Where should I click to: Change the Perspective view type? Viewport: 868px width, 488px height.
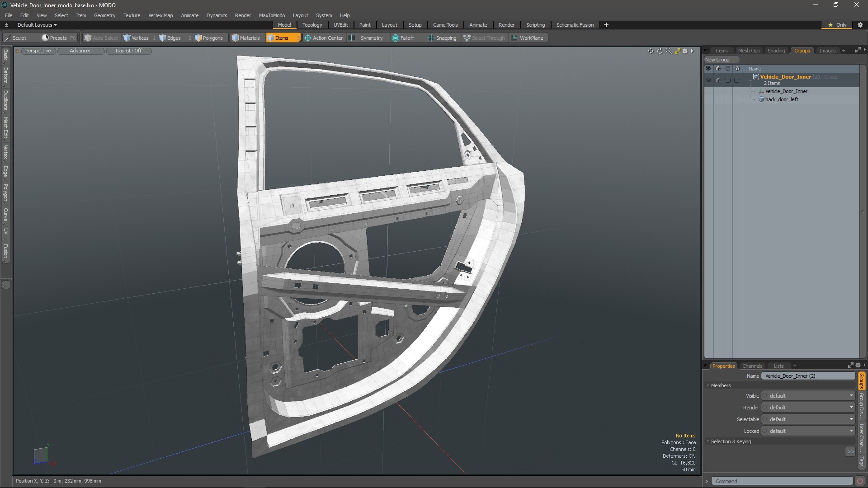coord(38,51)
